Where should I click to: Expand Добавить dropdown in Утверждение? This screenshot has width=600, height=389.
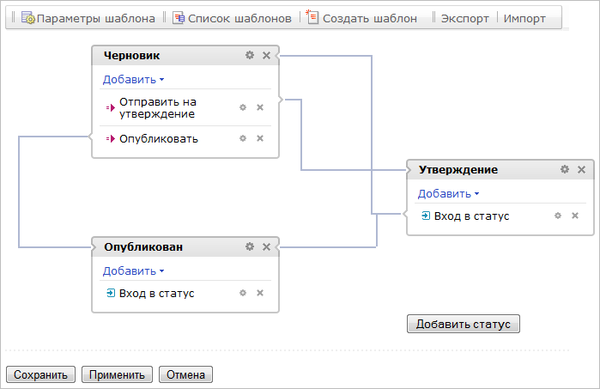(x=448, y=194)
